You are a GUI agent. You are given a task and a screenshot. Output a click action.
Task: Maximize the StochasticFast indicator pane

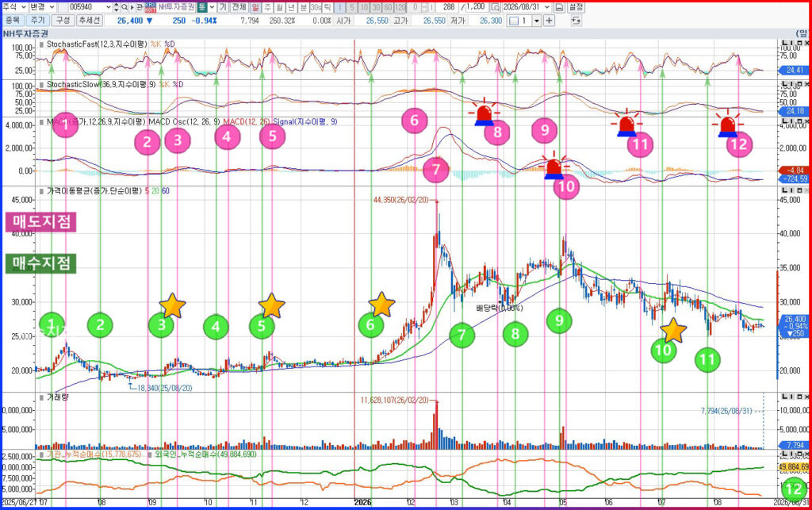click(x=799, y=43)
